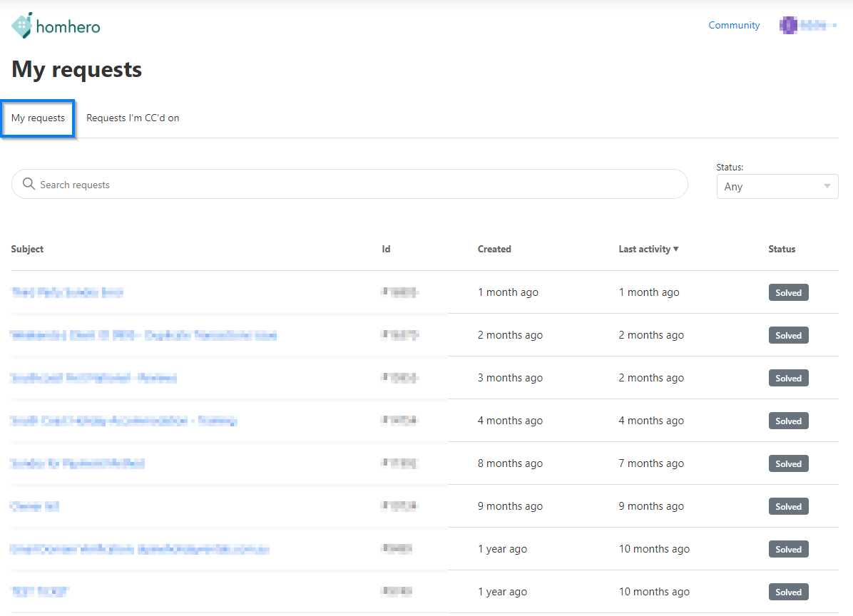853x616 pixels.
Task: Click the Status column header in the table
Action: pos(782,249)
